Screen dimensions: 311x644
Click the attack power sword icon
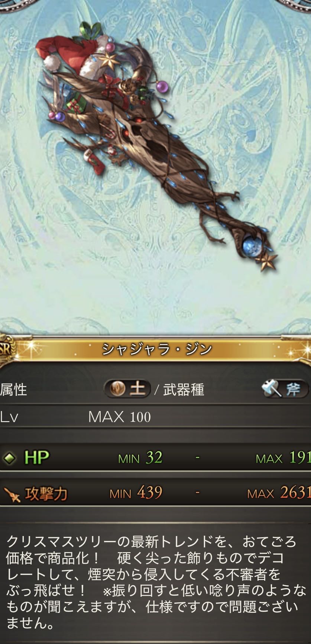tap(12, 494)
